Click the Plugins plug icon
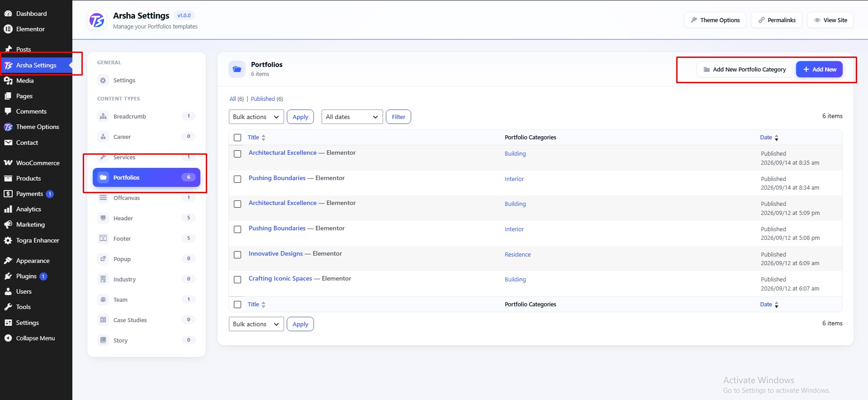 (x=8, y=276)
